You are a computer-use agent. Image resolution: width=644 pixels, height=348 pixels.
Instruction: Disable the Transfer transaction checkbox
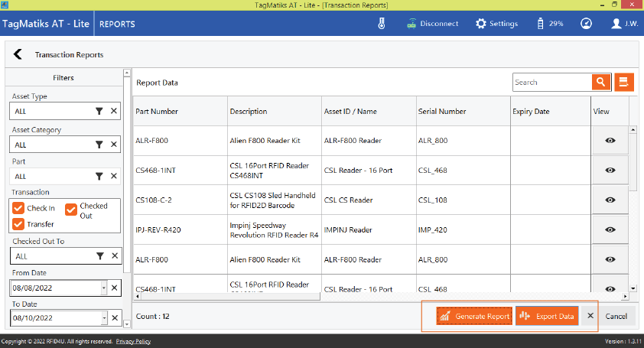click(18, 224)
